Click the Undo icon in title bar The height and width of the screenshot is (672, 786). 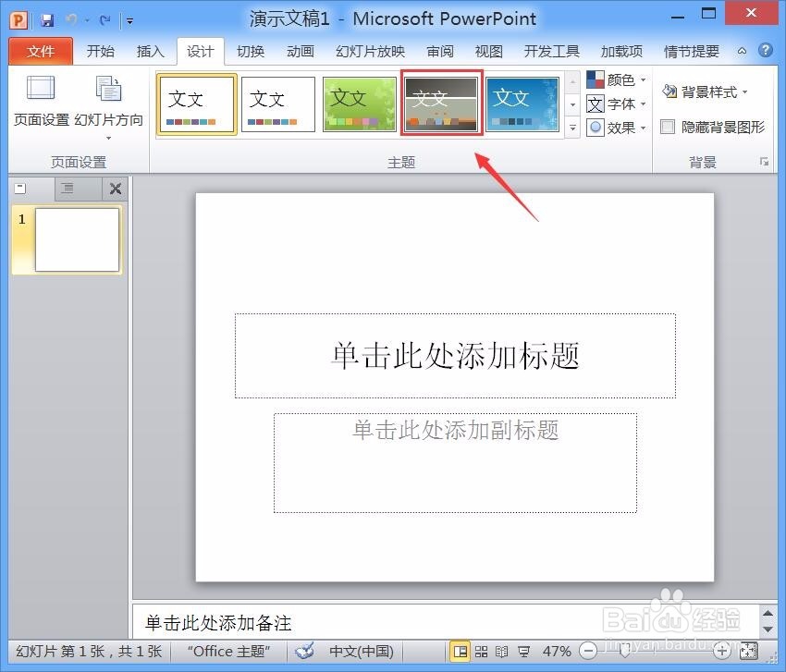click(72, 20)
